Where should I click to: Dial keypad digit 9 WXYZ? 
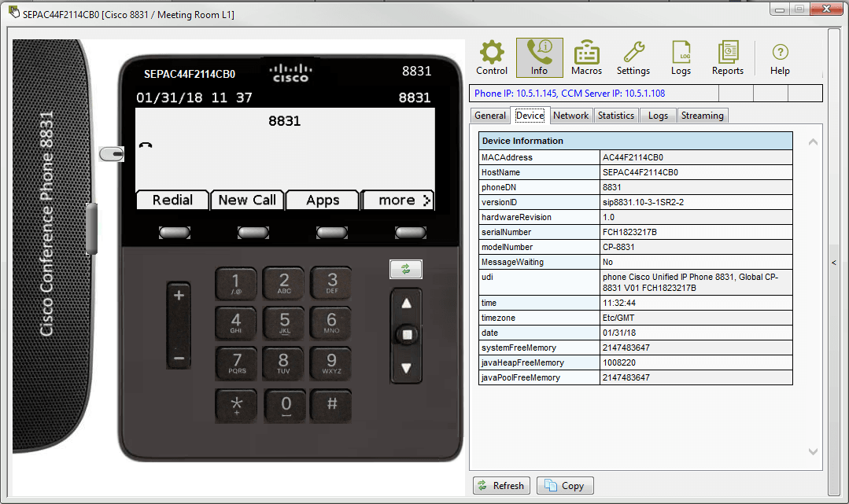(x=331, y=364)
